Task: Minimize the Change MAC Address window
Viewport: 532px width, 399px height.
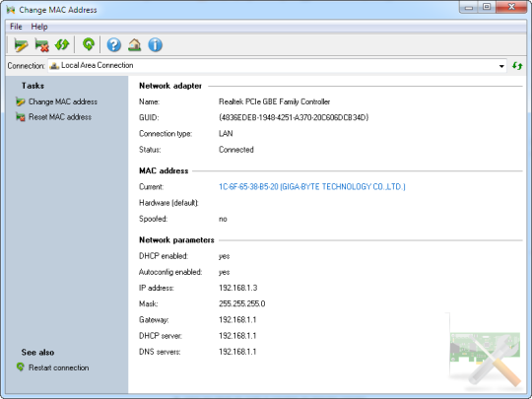Action: [x=469, y=7]
